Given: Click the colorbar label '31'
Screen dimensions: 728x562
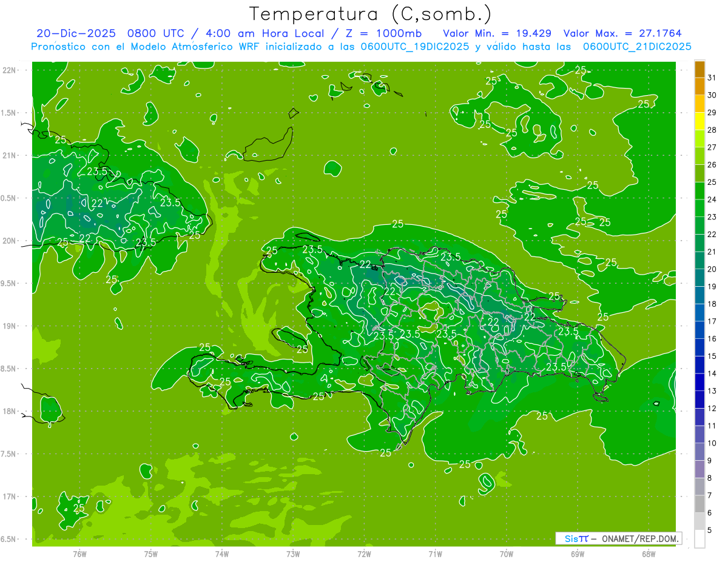Looking at the screenshot, I should (x=712, y=78).
